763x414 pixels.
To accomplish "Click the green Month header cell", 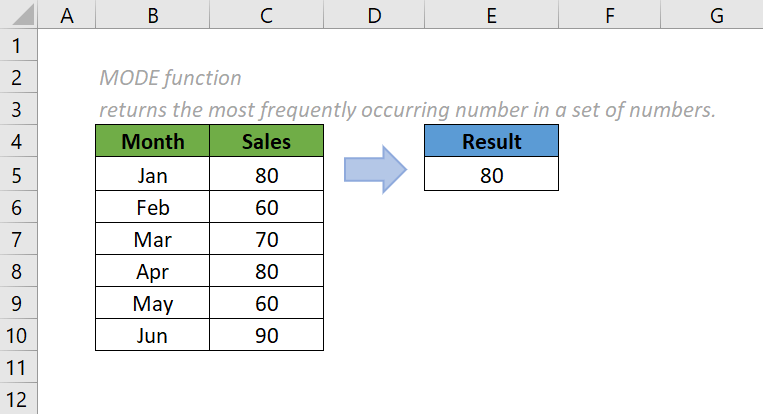I will 152,142.
